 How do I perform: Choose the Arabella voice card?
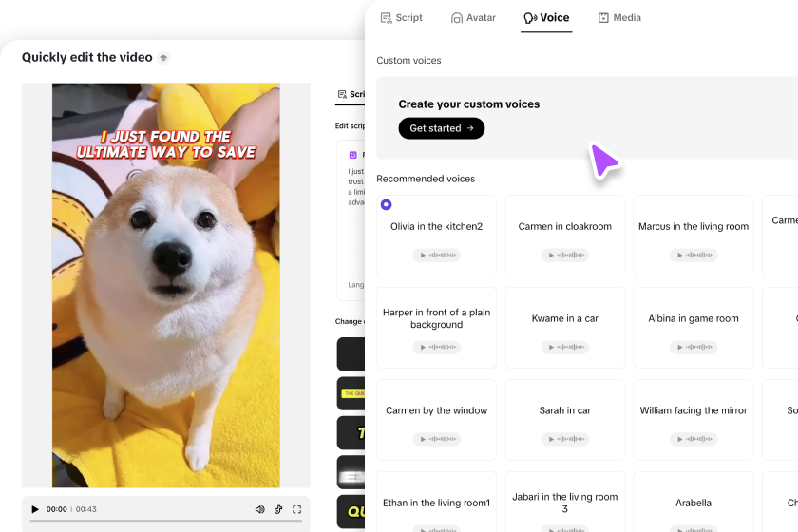click(693, 502)
